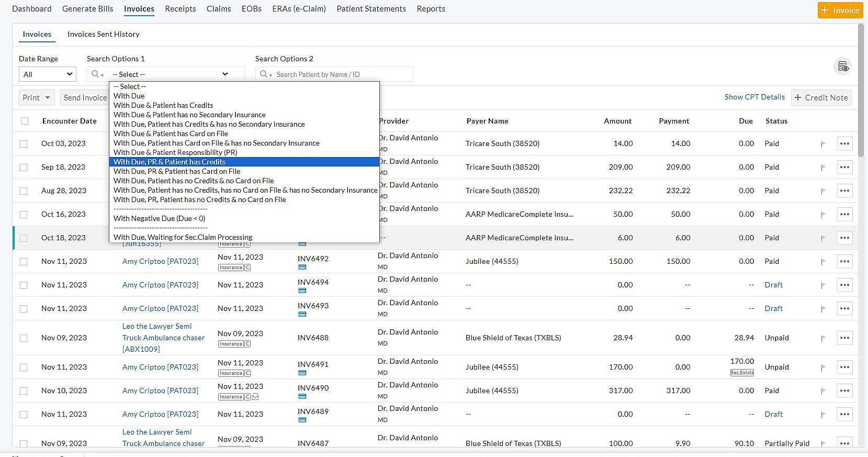Screen dimensions: 868x457
Task: Tick the checkbox for Sep 18, 2023 row
Action: point(24,168)
